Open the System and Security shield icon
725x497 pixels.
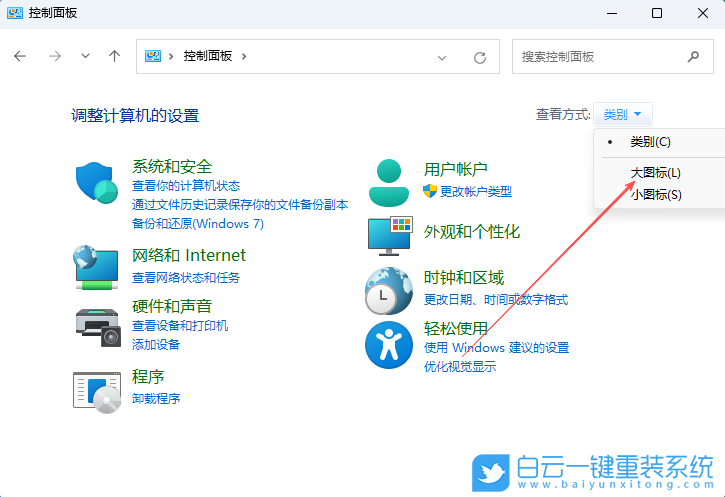(x=97, y=183)
